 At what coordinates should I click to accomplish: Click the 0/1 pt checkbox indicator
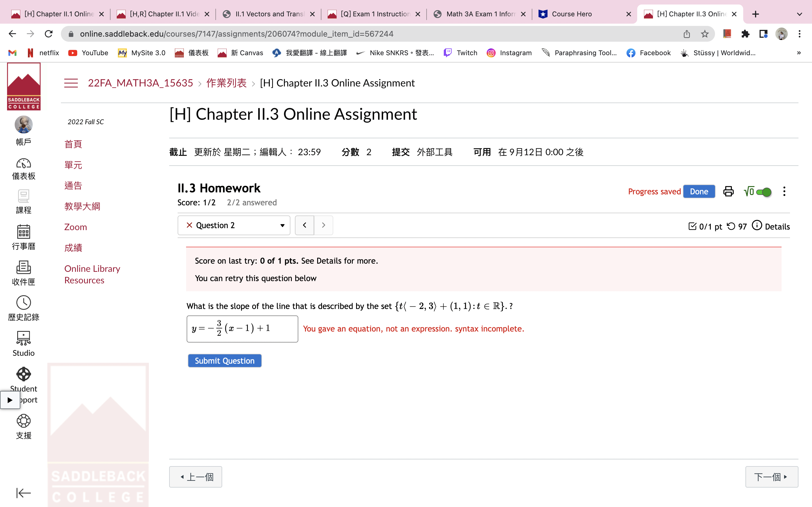[692, 226]
